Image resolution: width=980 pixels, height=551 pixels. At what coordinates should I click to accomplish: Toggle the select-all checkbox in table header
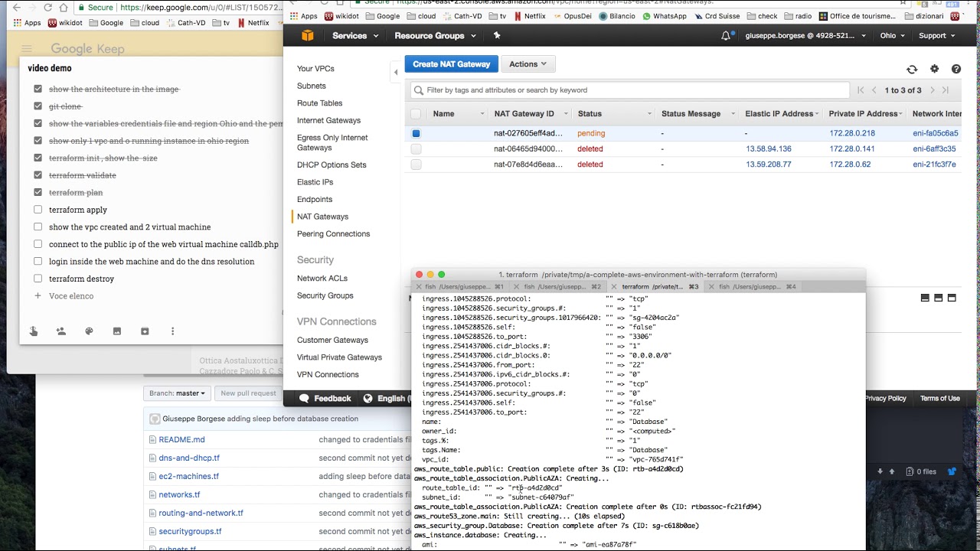pos(416,114)
